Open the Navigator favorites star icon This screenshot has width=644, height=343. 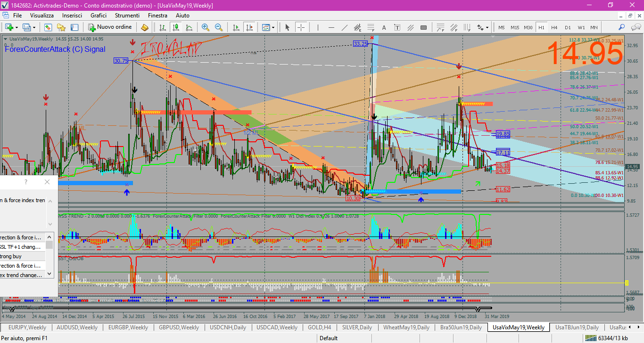click(x=61, y=27)
